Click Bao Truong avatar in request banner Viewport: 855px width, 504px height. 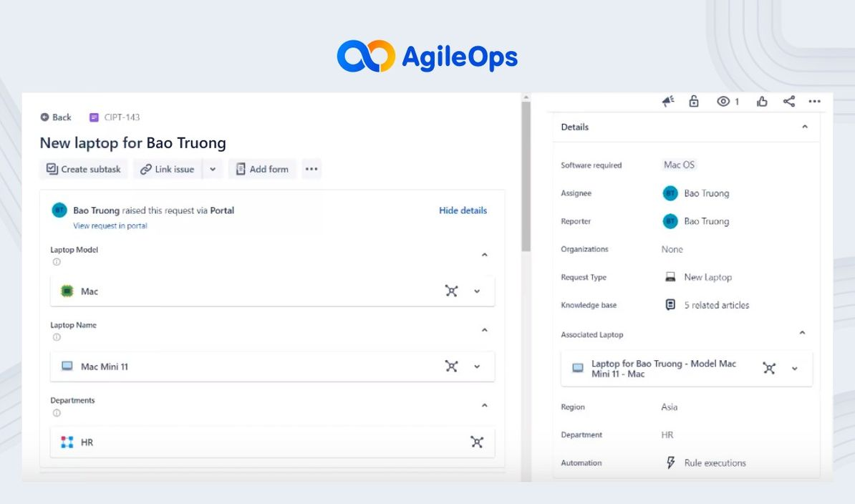tap(59, 210)
